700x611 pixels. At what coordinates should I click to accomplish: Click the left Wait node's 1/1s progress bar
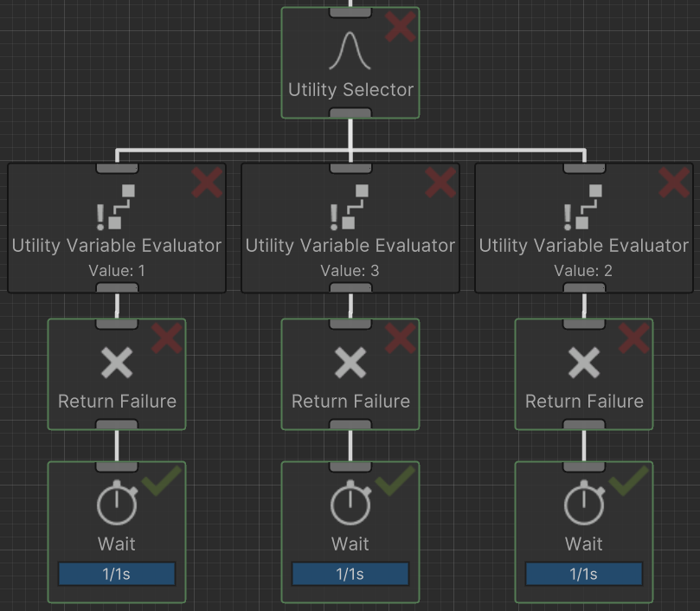click(x=117, y=574)
